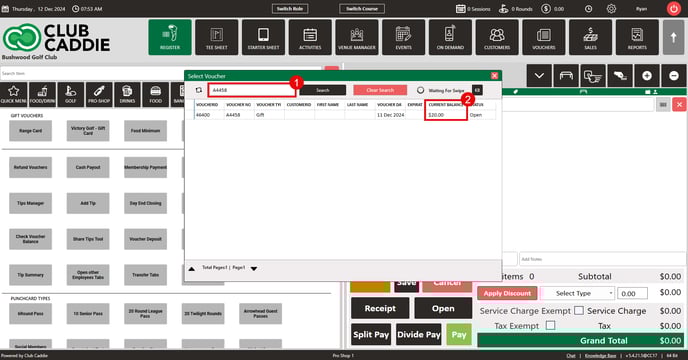
Task: Click the red power button icon
Action: (674, 8)
